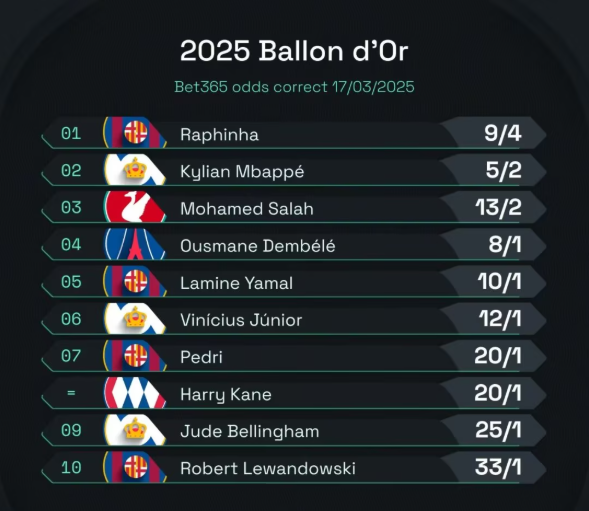Select the 33/1 odds for Lewandowski
Viewport: 589px width, 511px height.
point(498,467)
